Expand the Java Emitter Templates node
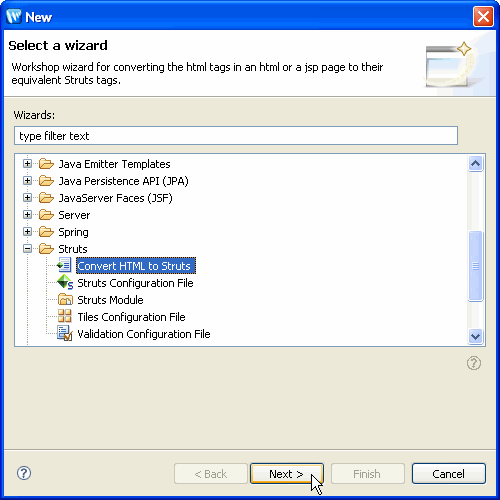The height and width of the screenshot is (500, 500). [x=27, y=164]
